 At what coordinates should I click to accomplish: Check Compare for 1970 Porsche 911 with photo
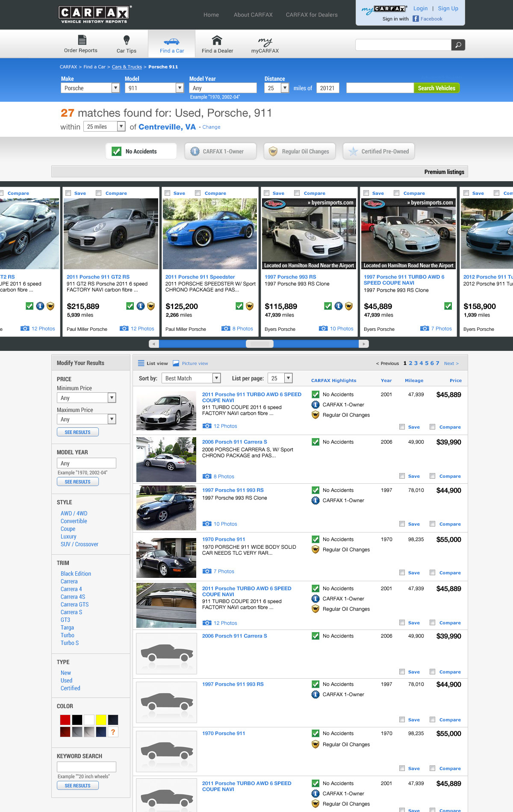pyautogui.click(x=432, y=573)
